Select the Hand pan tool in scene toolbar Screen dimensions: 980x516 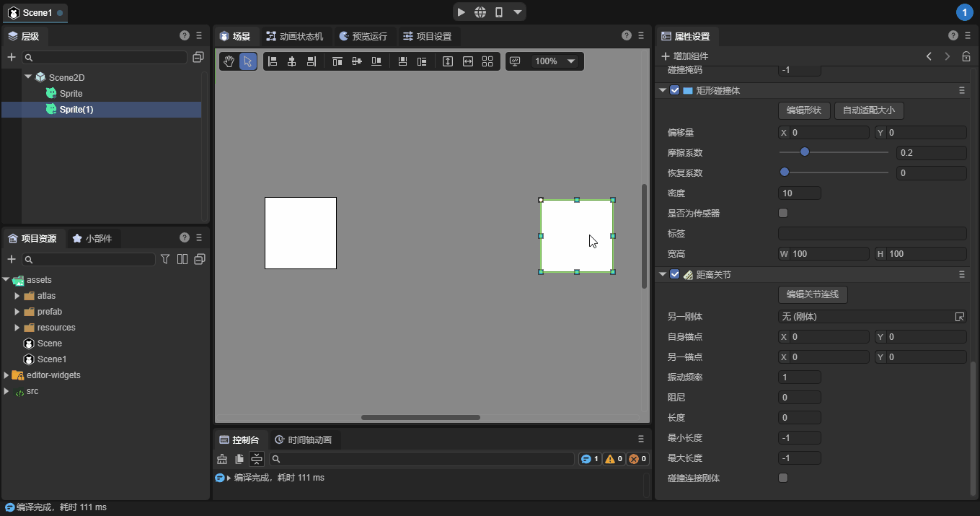[229, 61]
